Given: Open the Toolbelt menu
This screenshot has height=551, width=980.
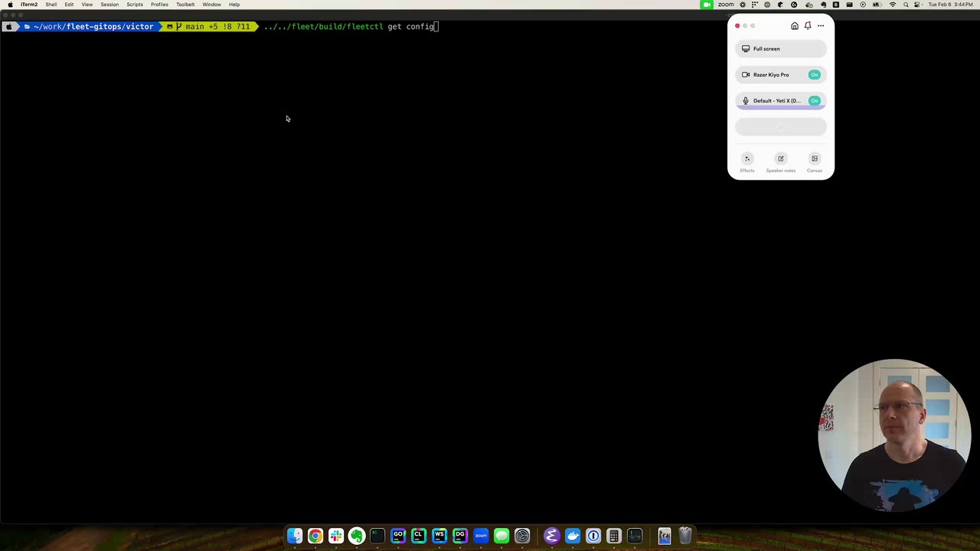Looking at the screenshot, I should click(185, 5).
